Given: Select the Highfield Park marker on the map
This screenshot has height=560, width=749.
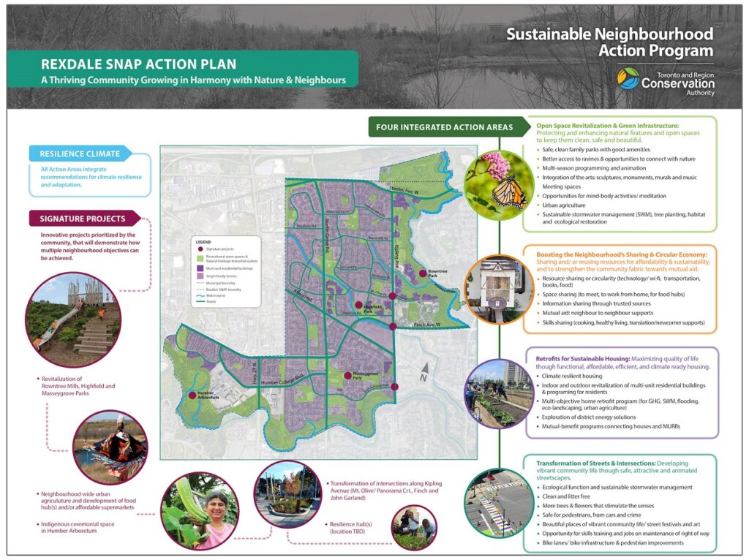Looking at the screenshot, I should (x=358, y=305).
